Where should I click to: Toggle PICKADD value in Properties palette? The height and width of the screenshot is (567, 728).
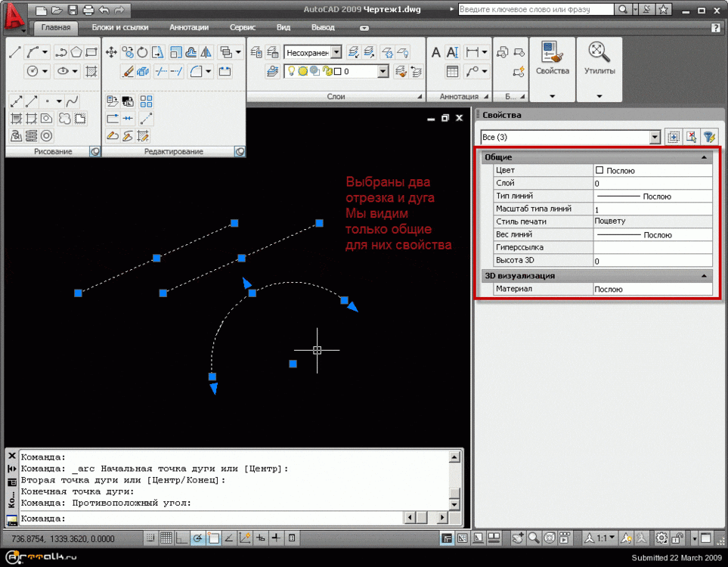point(674,137)
